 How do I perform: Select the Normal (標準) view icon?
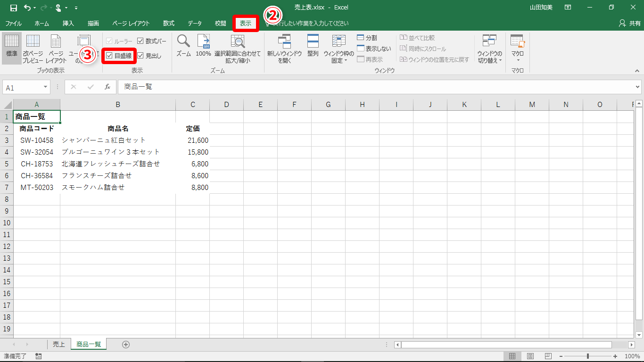coord(12,49)
